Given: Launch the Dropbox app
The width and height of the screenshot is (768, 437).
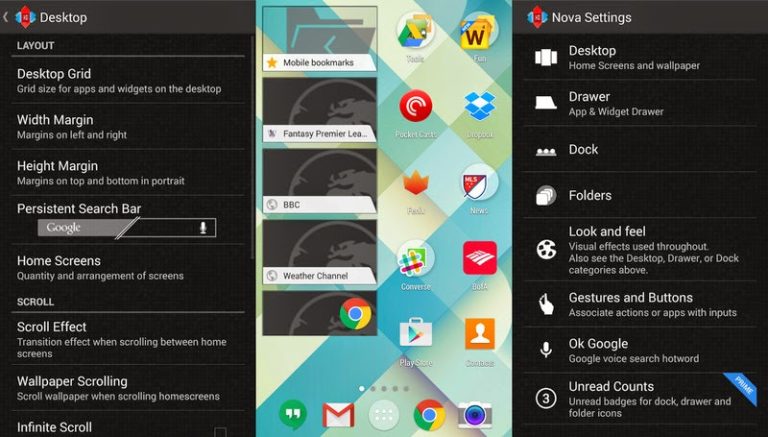Looking at the screenshot, I should click(x=480, y=106).
